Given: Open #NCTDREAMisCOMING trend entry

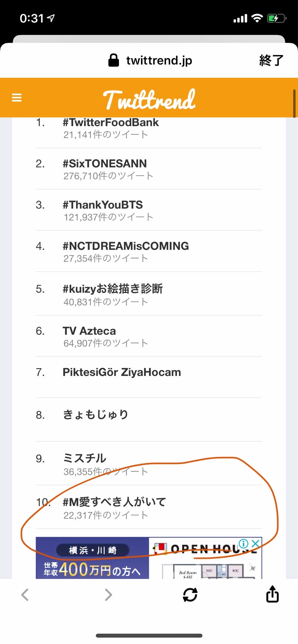Looking at the screenshot, I should point(126,246).
